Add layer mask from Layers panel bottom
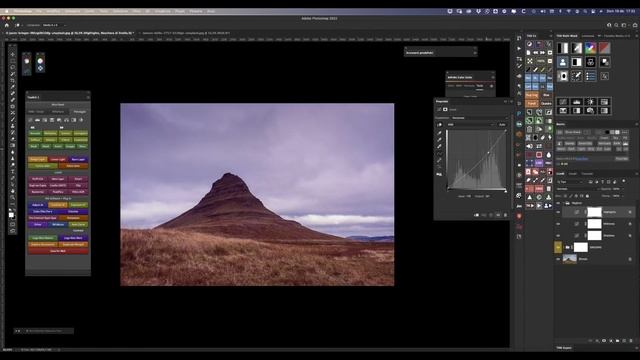 [x=604, y=340]
